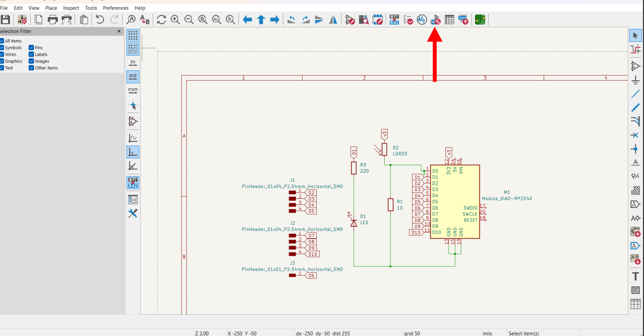
Task: Open the Generate BOM icon
Action: [x=463, y=20]
